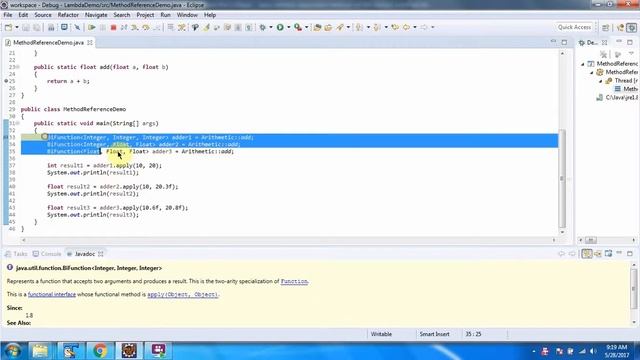The height and width of the screenshot is (360, 640).
Task: Open the New dropdown arrow
Action: [x=17, y=27]
